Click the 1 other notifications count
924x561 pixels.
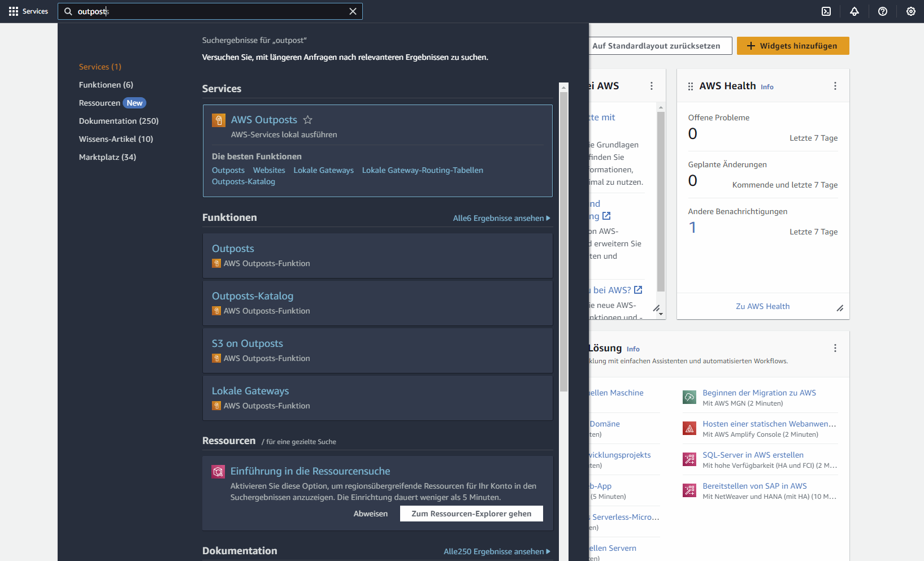point(693,227)
